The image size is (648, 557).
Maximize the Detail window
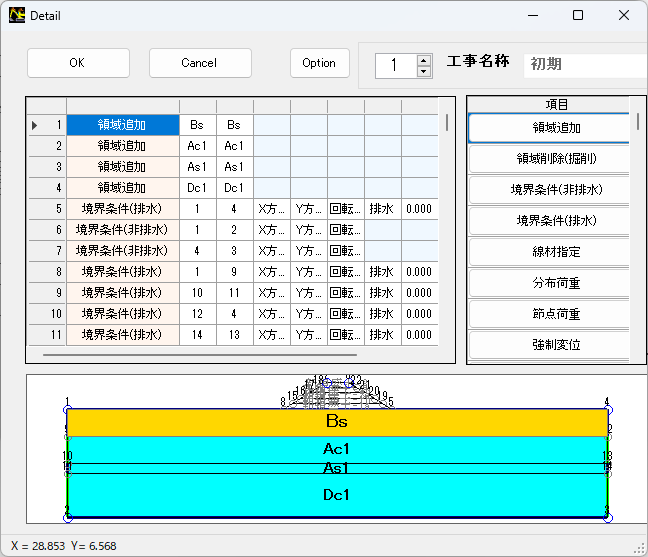(x=578, y=15)
